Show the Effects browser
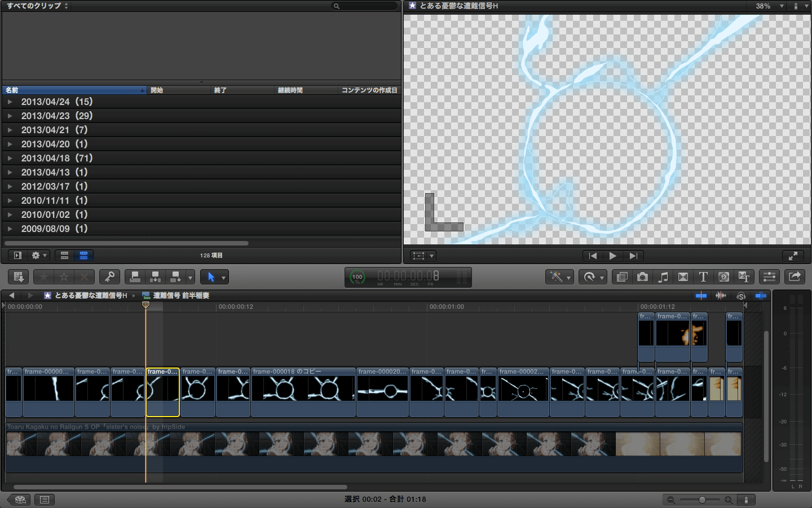This screenshot has width=812, height=508. click(x=622, y=277)
